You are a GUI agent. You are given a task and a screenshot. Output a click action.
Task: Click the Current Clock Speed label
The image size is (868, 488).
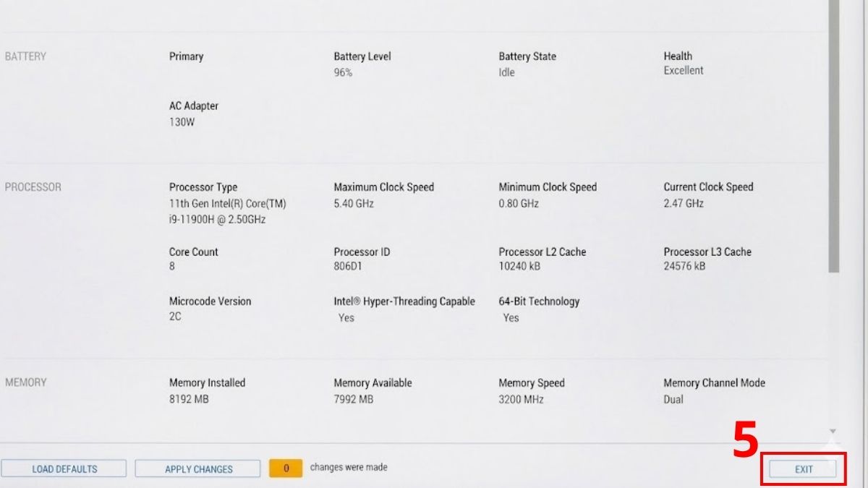[708, 187]
